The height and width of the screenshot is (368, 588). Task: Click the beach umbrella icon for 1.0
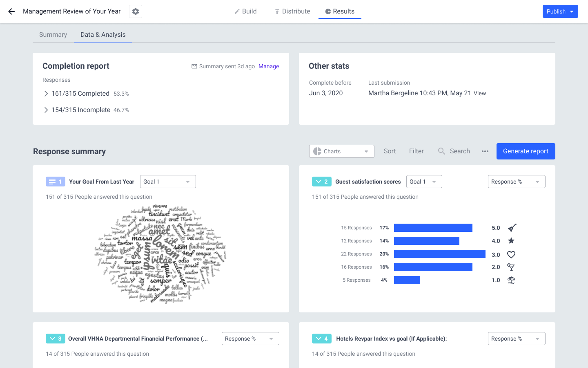click(x=511, y=280)
